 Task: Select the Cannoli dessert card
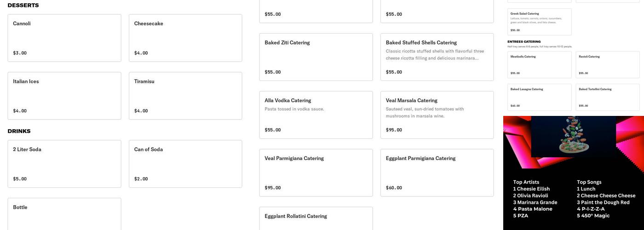(64, 38)
